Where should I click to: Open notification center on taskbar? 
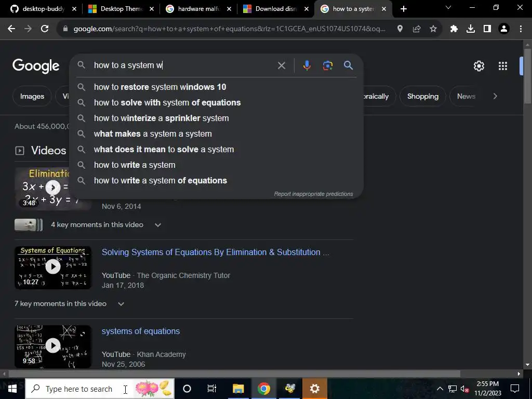click(x=515, y=389)
